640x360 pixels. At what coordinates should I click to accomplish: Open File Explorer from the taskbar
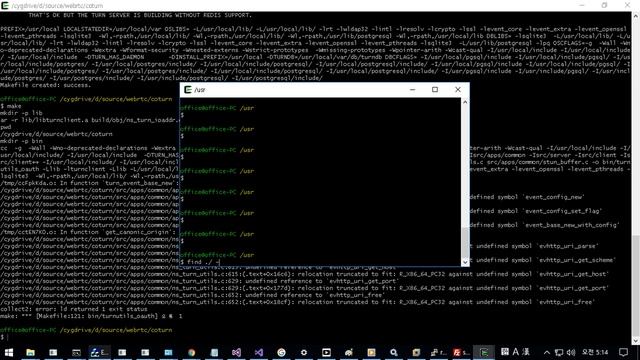click(31, 352)
